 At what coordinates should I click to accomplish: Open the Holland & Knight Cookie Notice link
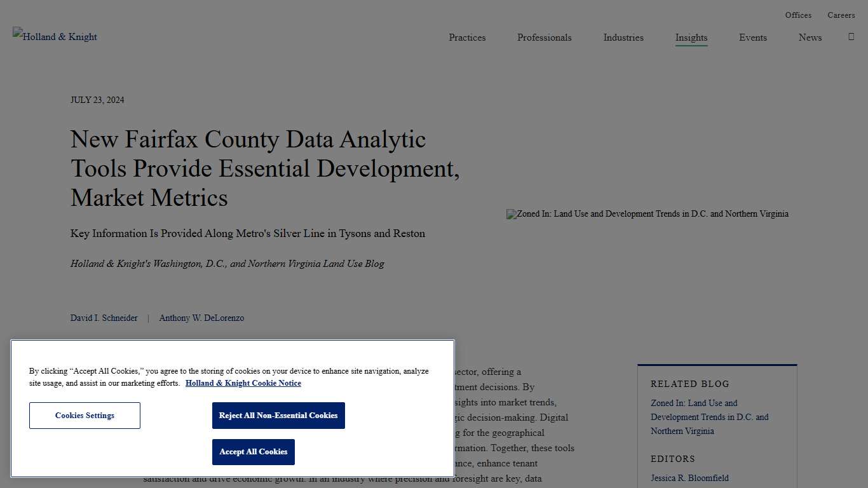pyautogui.click(x=243, y=383)
